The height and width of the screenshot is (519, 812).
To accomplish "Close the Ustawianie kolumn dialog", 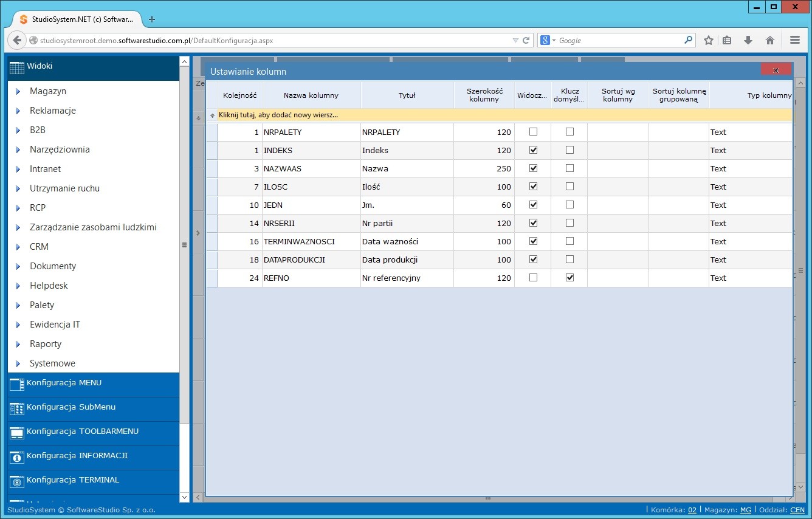I will 776,70.
